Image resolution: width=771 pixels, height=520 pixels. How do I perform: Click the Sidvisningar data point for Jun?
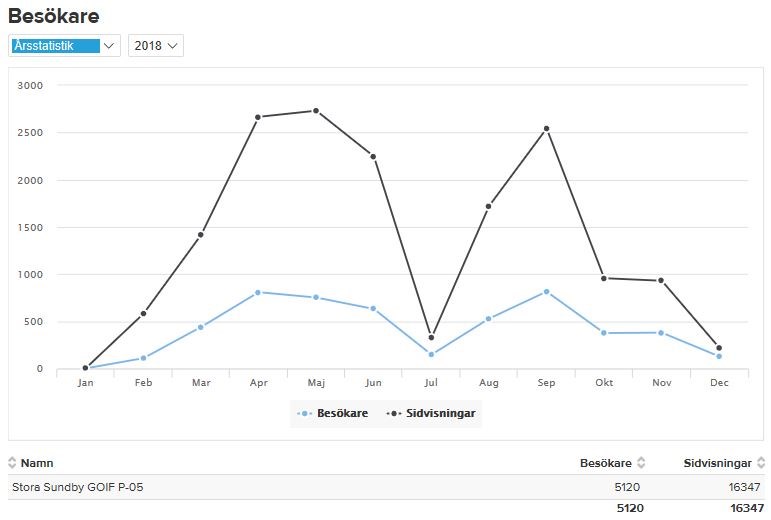click(373, 156)
